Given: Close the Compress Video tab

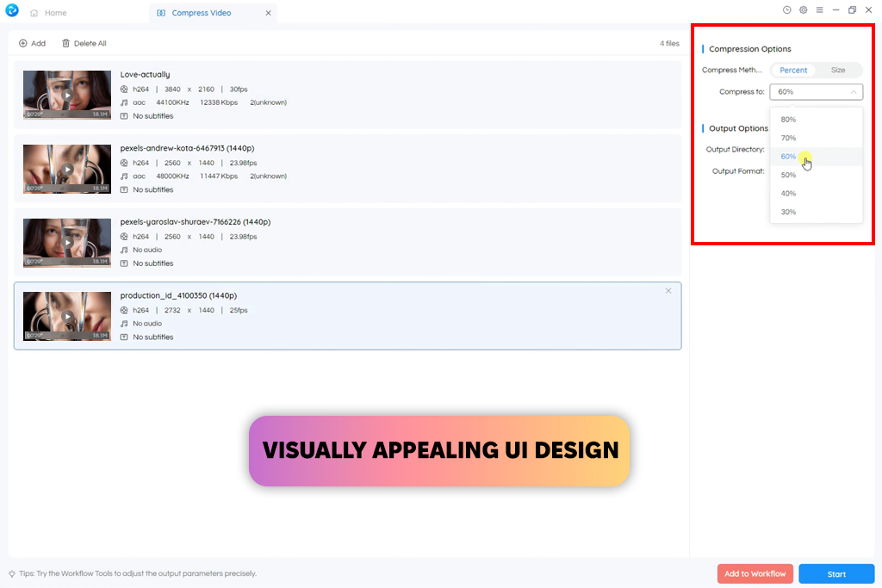Looking at the screenshot, I should point(269,13).
